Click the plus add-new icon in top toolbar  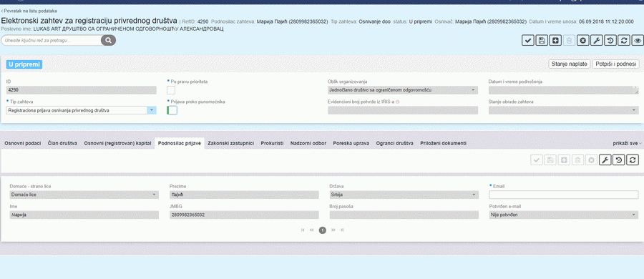tap(555, 40)
